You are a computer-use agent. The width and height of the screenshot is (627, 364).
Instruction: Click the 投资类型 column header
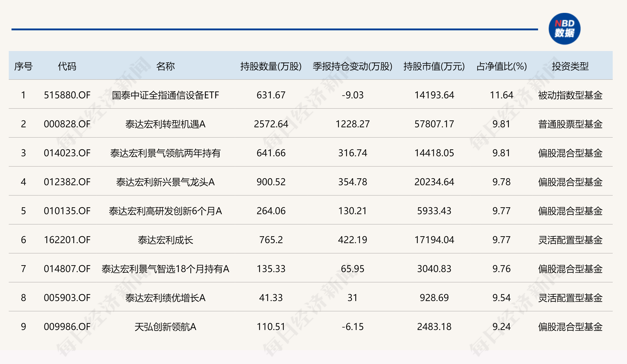pos(570,66)
